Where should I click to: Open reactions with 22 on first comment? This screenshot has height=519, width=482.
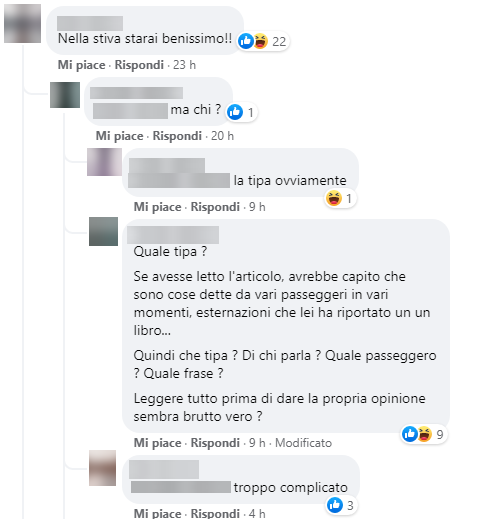262,42
